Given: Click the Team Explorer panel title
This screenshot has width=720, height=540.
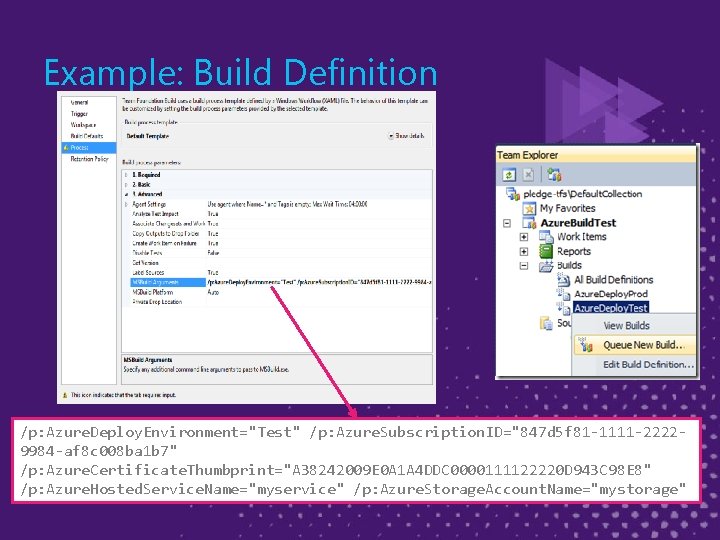Looking at the screenshot, I should coord(528,155).
